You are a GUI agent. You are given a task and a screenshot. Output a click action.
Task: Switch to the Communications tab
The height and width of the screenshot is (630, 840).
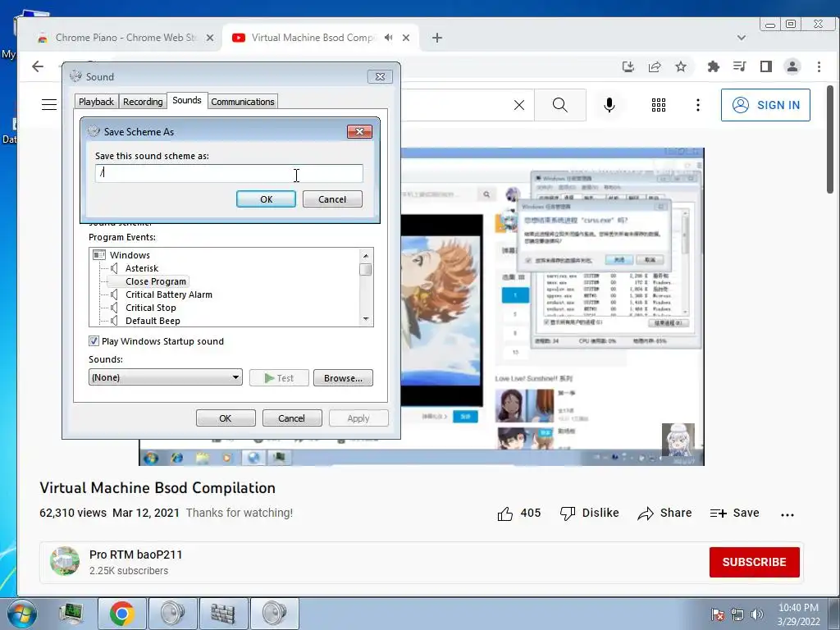[242, 102]
